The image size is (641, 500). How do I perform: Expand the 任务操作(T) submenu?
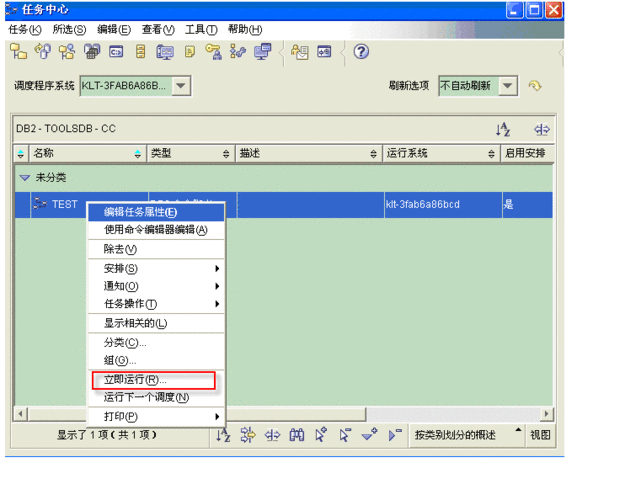(x=156, y=304)
